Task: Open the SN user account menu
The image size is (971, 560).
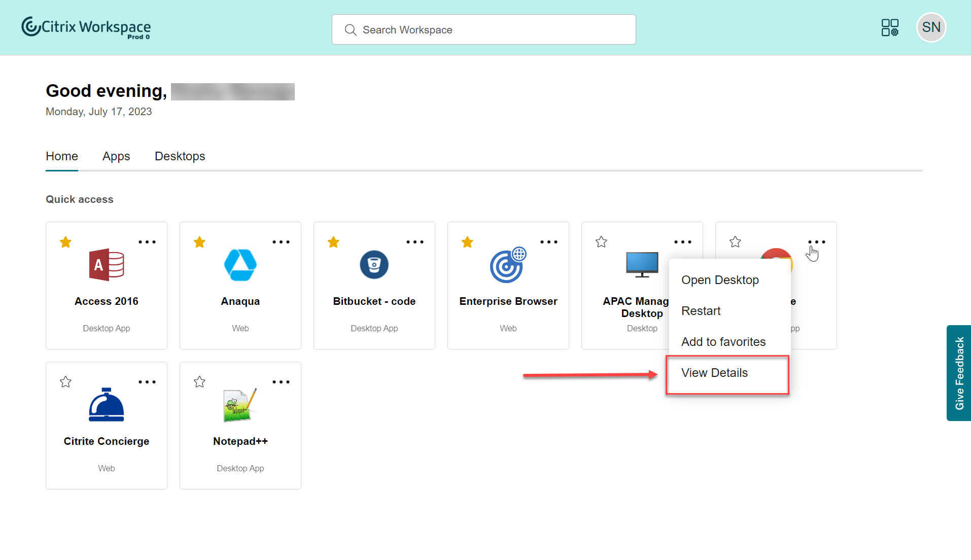Action: coord(931,27)
